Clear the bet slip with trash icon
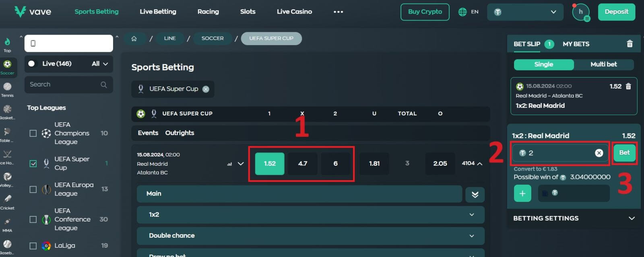Viewport: 644px width, 257px height. 630,44
